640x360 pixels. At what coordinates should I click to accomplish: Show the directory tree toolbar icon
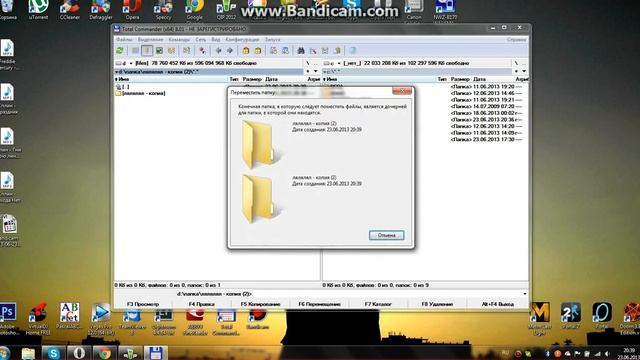pos(171,51)
